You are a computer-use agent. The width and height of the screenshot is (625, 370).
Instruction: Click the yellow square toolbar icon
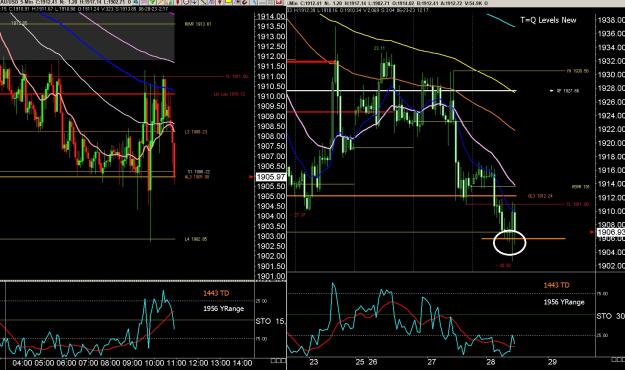(228, 2)
